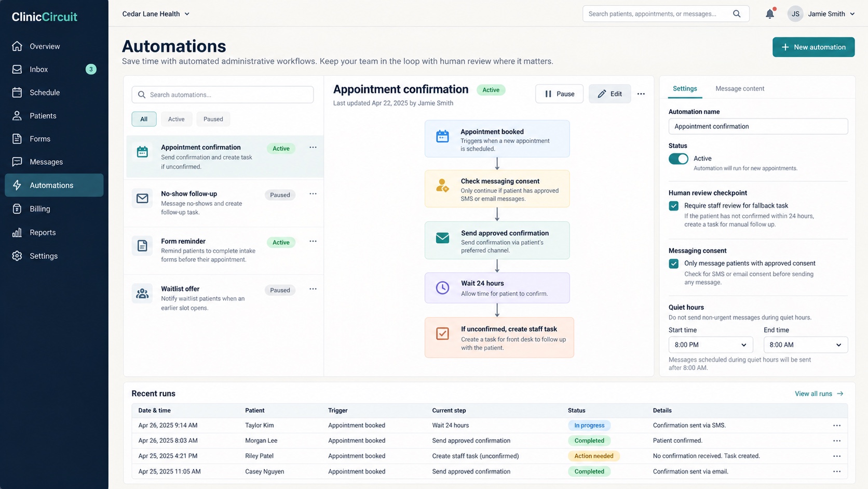Open Billing from the sidebar
The image size is (868, 489).
54,209
